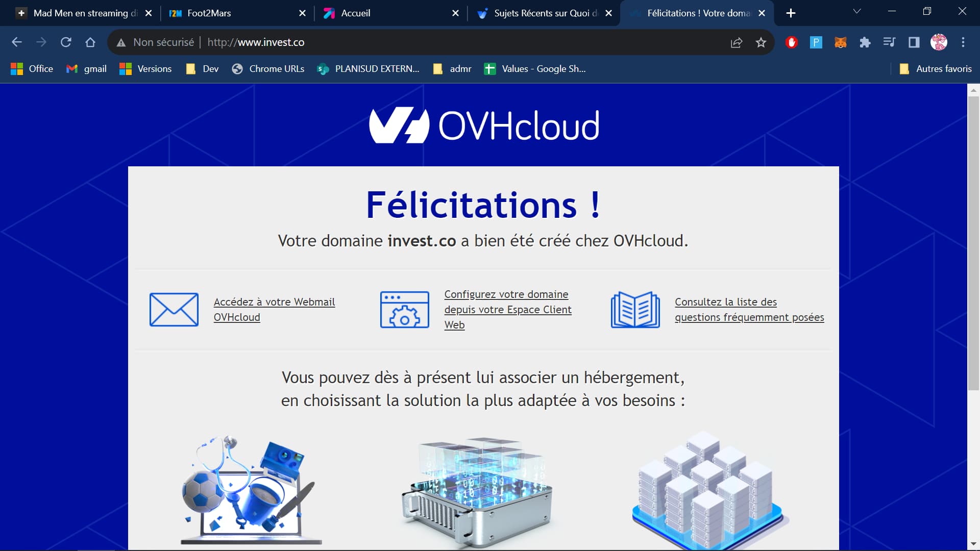980x551 pixels.
Task: Open the Extensions puzzle menu
Action: [x=865, y=42]
